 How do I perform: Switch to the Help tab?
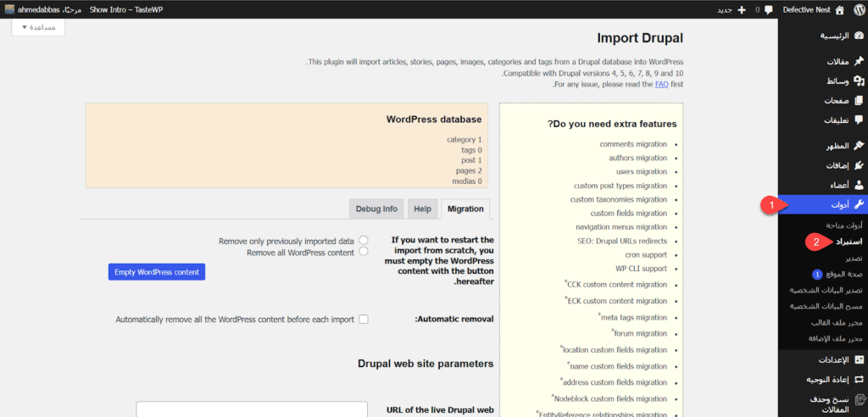coord(421,208)
